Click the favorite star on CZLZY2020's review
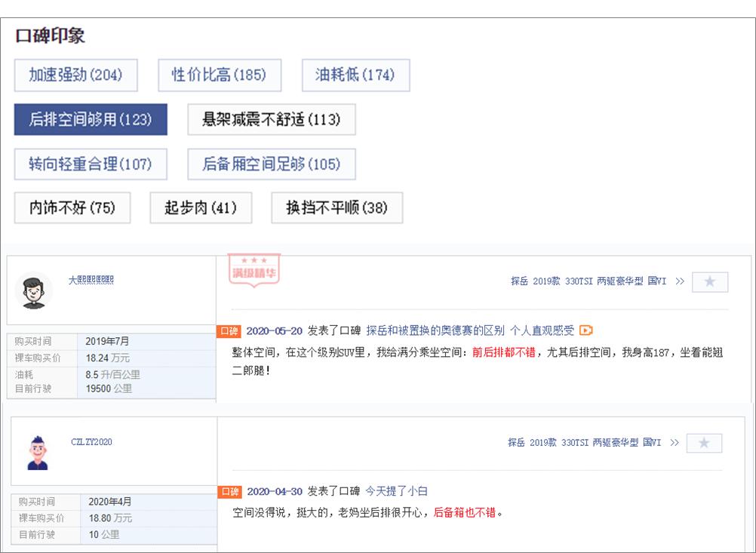The height and width of the screenshot is (553, 756). pos(705,443)
